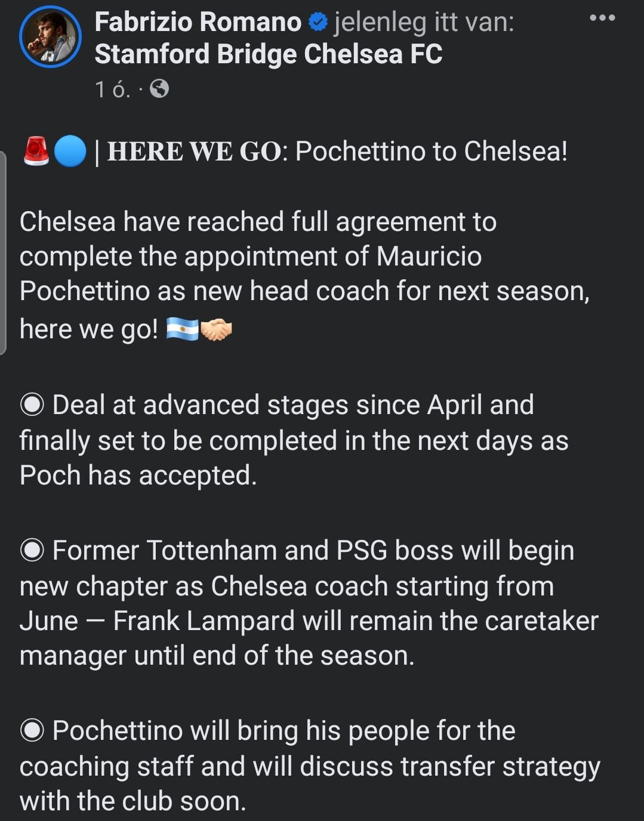
Task: Click the "1 ó." post timestamp
Action: click(x=112, y=89)
